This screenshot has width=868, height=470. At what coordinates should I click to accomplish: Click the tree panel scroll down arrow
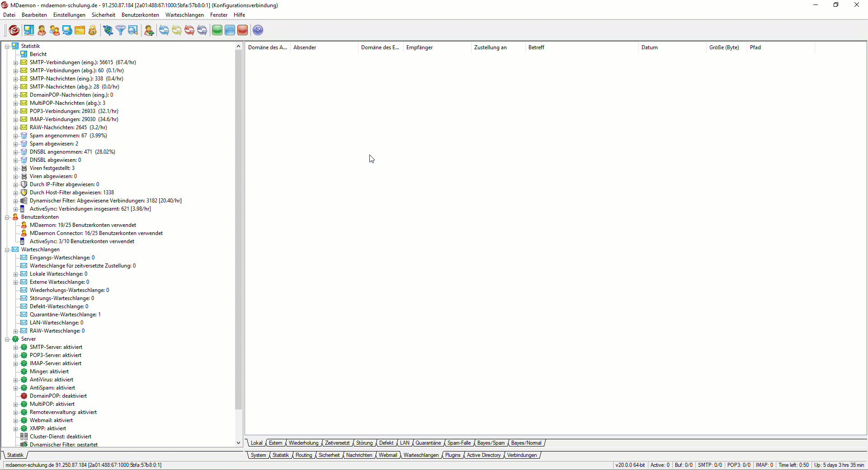coord(239,443)
